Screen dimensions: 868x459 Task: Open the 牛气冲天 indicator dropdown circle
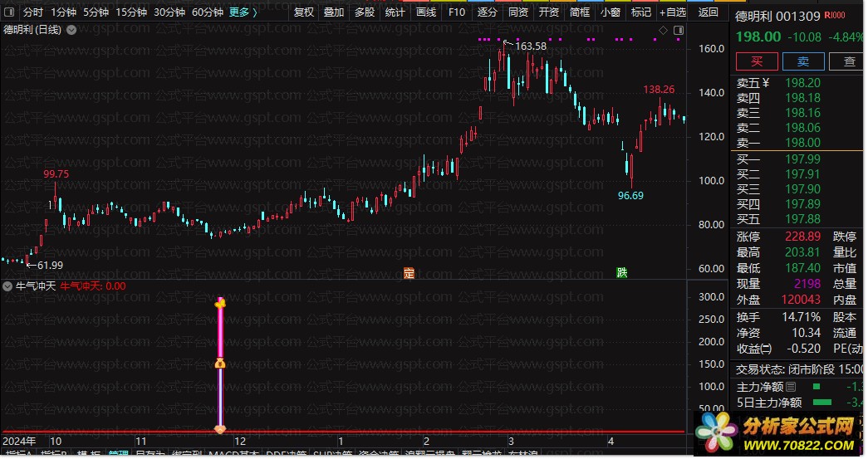(x=7, y=286)
